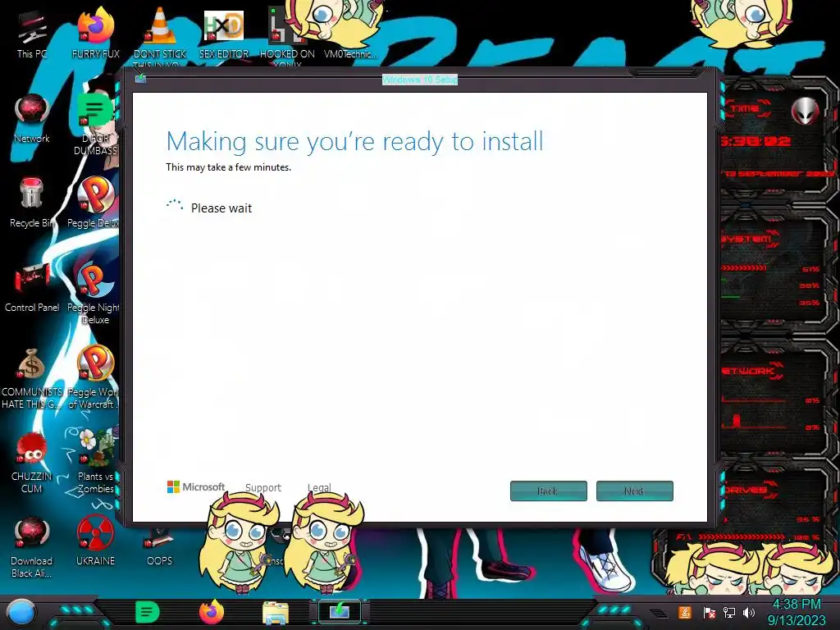The image size is (840, 630).
Task: Select the red fuzzy CHUZZIN shortcut
Action: (32, 463)
